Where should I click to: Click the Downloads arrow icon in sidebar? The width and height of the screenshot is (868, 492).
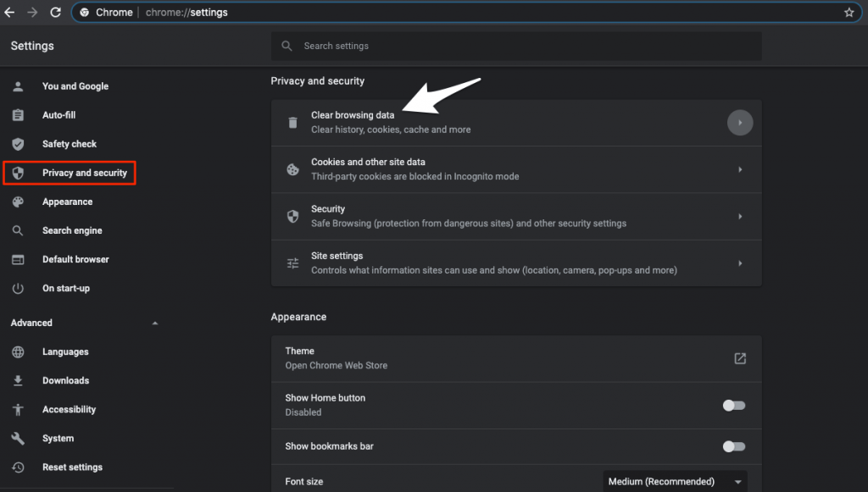(18, 380)
